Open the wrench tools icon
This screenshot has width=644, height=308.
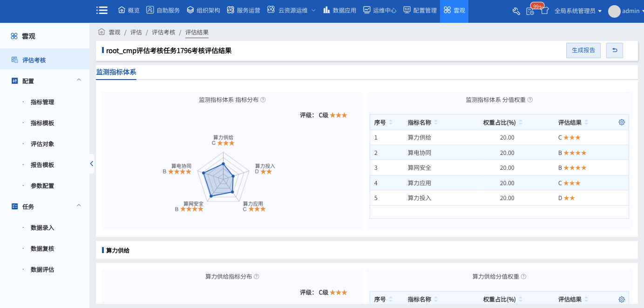(x=516, y=11)
